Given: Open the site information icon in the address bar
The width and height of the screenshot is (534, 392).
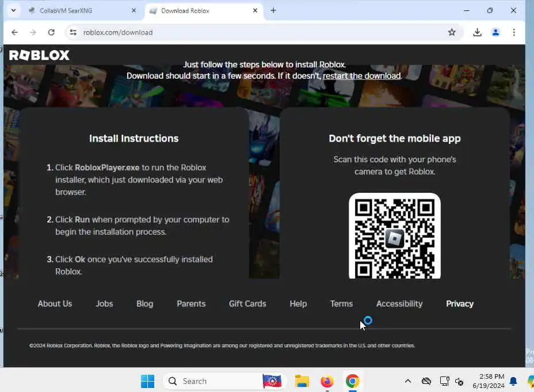Looking at the screenshot, I should 73,32.
